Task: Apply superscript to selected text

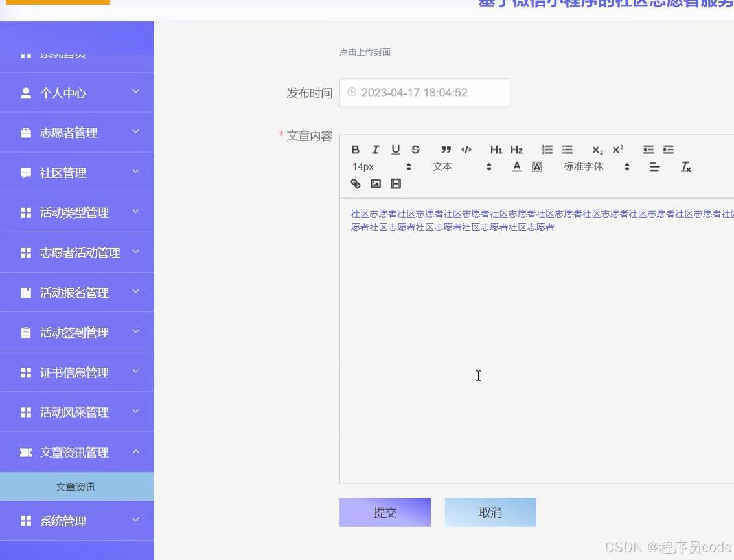Action: point(616,150)
